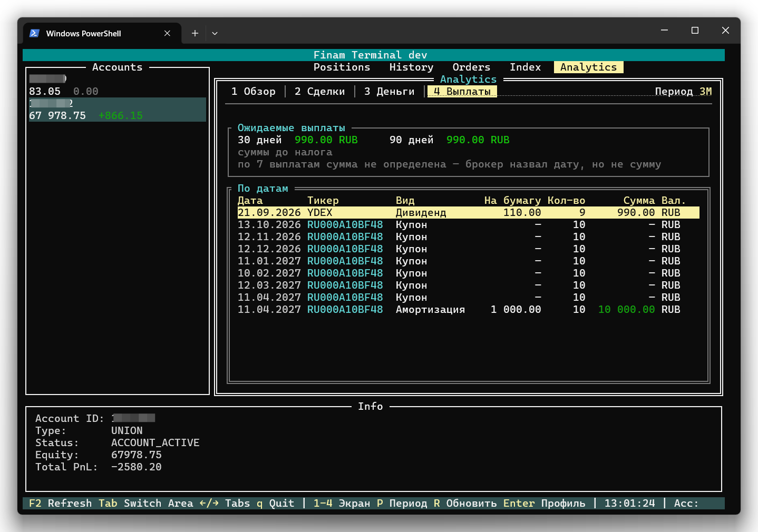Click F2 Refresh in status bar
Screen dimensions: 758x532
point(60,504)
